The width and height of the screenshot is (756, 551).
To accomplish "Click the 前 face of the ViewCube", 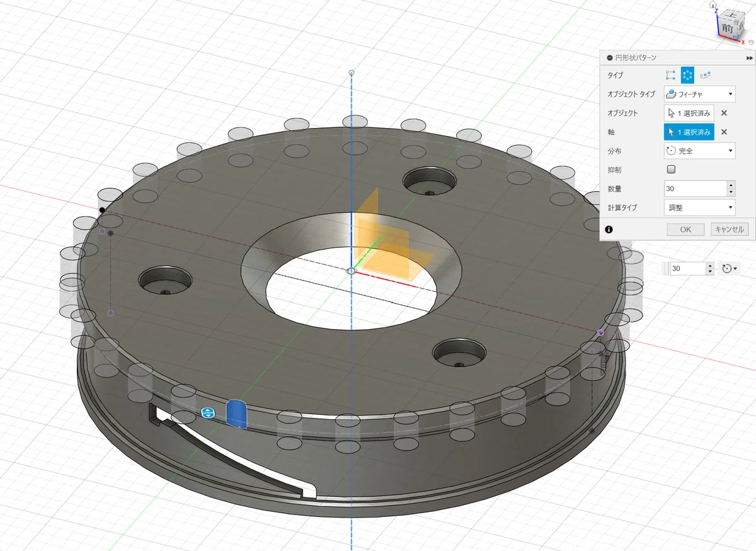I will tap(728, 28).
